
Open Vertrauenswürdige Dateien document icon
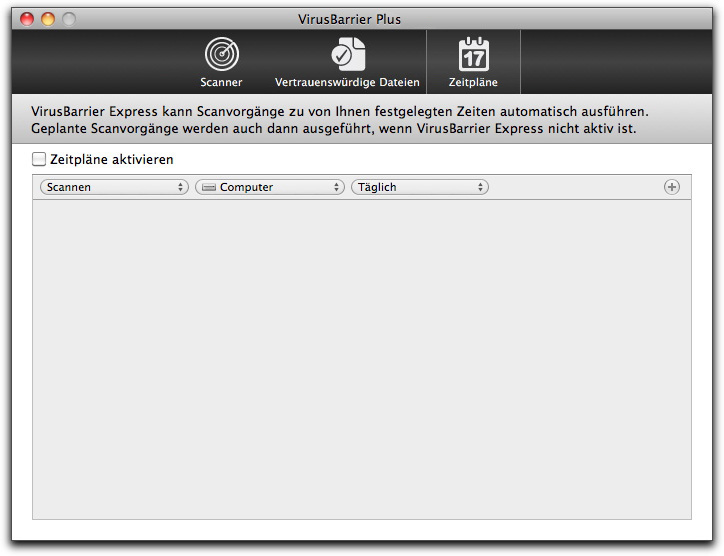348,54
